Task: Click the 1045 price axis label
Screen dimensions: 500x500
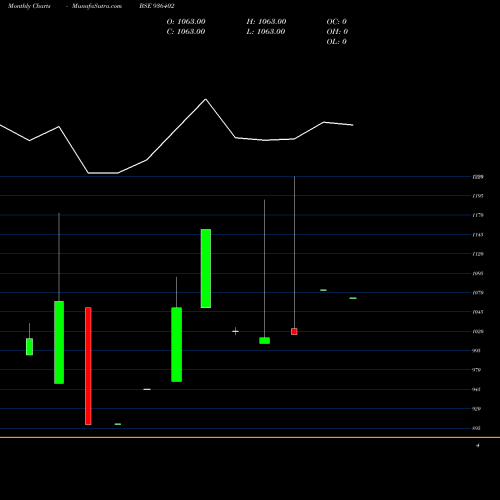Action: coord(477,312)
